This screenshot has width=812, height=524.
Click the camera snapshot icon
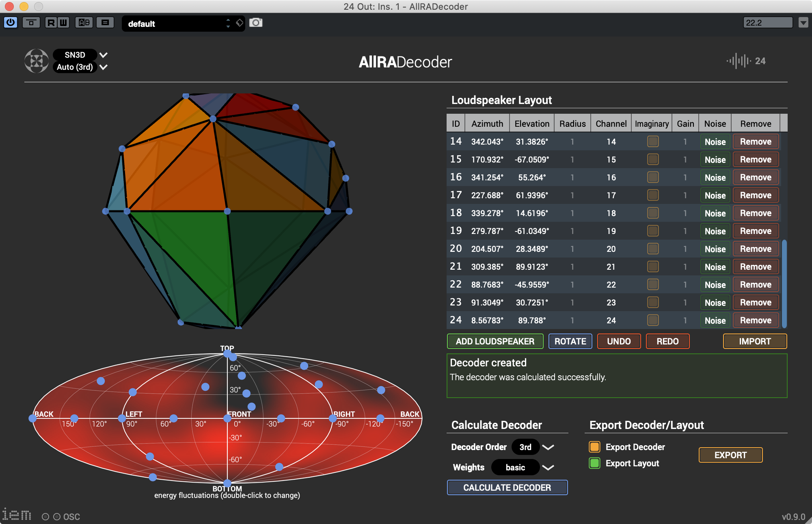coord(256,22)
